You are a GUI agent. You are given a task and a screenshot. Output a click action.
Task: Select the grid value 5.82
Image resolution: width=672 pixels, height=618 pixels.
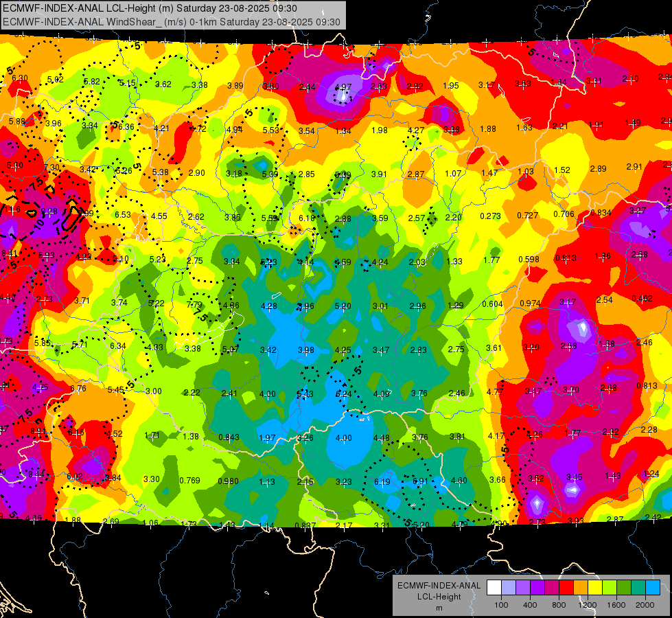coord(92,82)
